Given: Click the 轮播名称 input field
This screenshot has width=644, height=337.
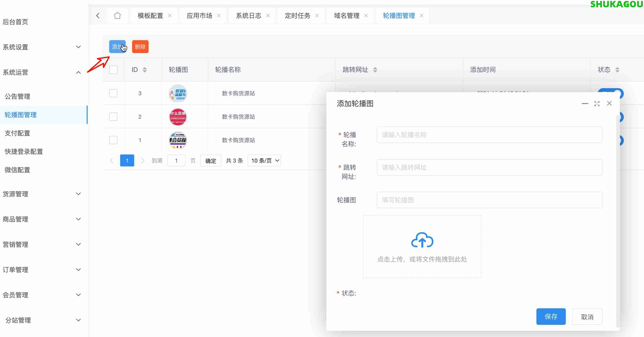Looking at the screenshot, I should [x=489, y=135].
